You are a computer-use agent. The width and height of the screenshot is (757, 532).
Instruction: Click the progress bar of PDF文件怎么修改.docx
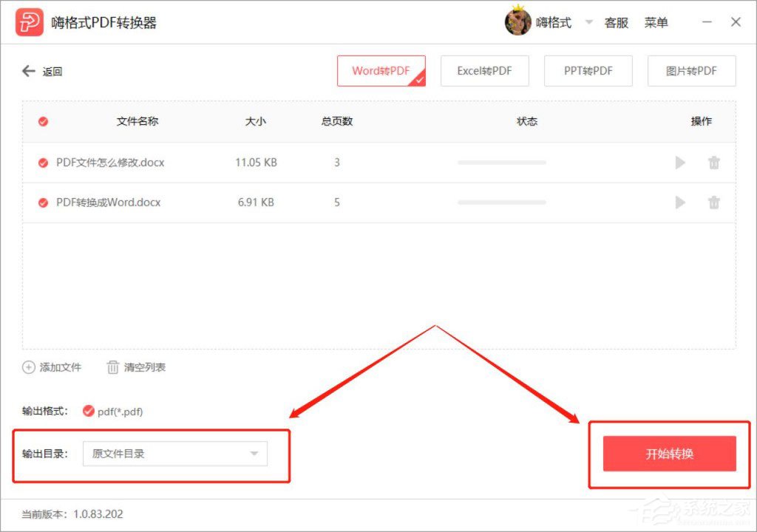coord(501,163)
